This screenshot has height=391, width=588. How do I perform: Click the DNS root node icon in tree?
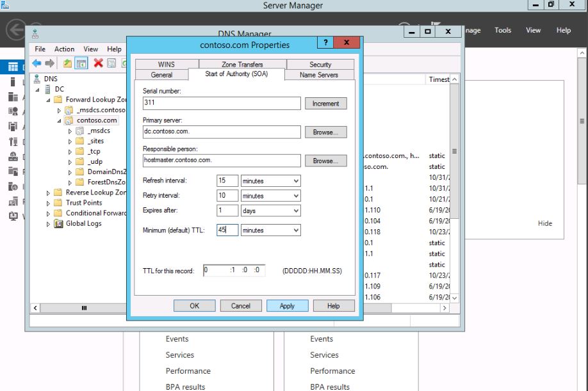pyautogui.click(x=37, y=79)
